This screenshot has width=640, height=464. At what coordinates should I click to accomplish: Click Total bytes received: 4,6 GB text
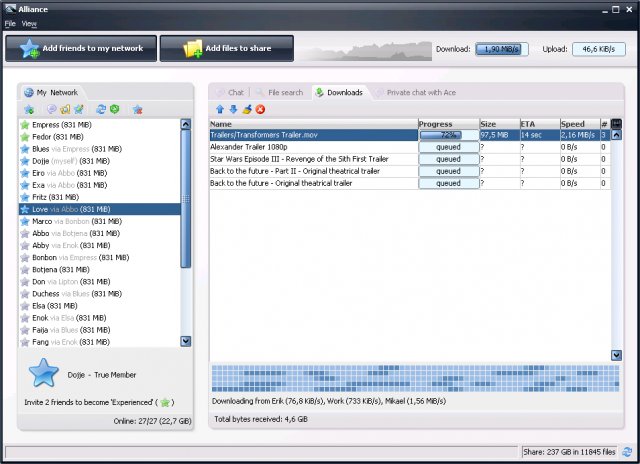click(261, 419)
